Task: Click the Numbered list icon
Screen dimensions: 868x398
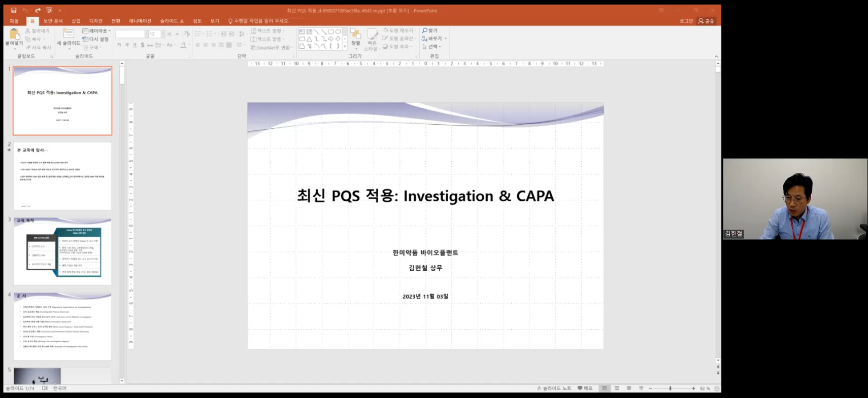Action: pos(210,34)
